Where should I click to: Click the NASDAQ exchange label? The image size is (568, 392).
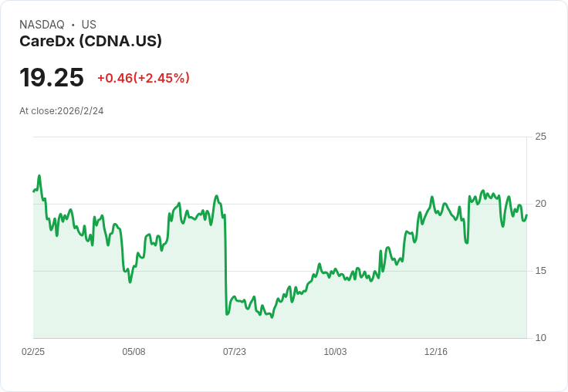pos(42,25)
